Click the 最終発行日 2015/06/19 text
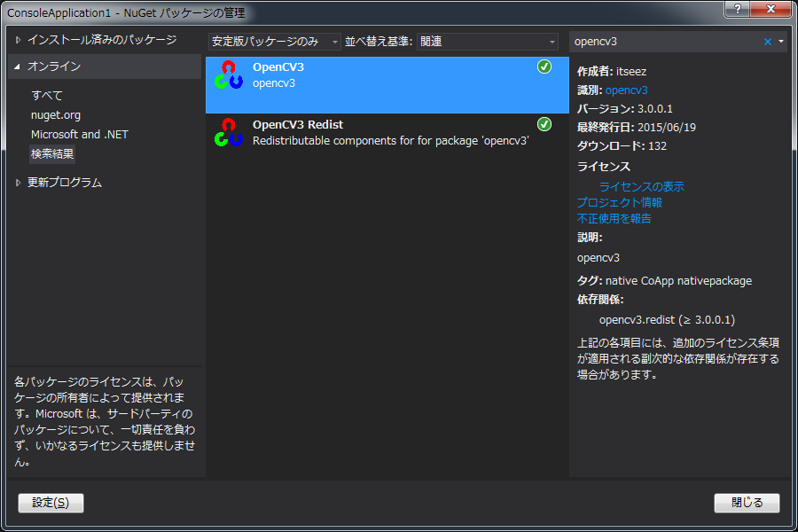 (x=636, y=128)
